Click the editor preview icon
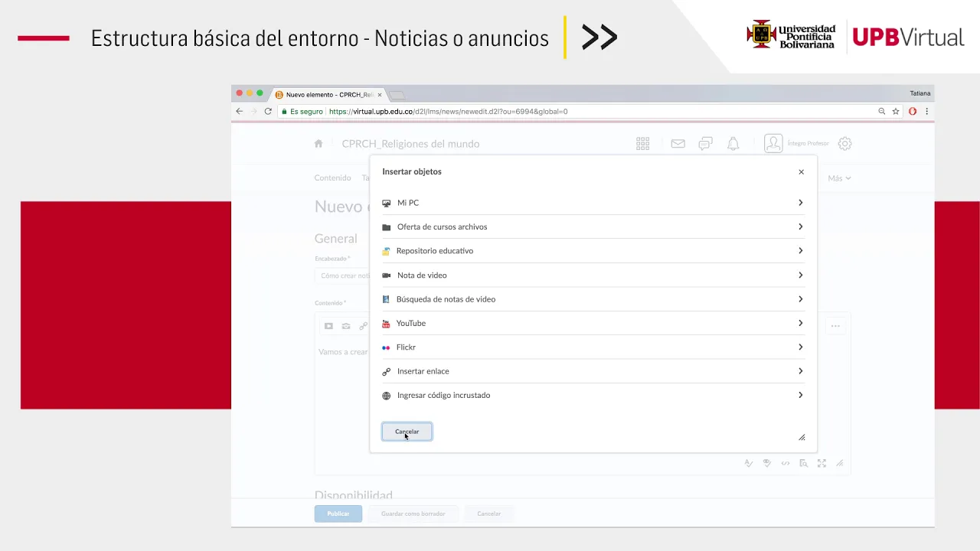980x551 pixels. pyautogui.click(x=803, y=463)
